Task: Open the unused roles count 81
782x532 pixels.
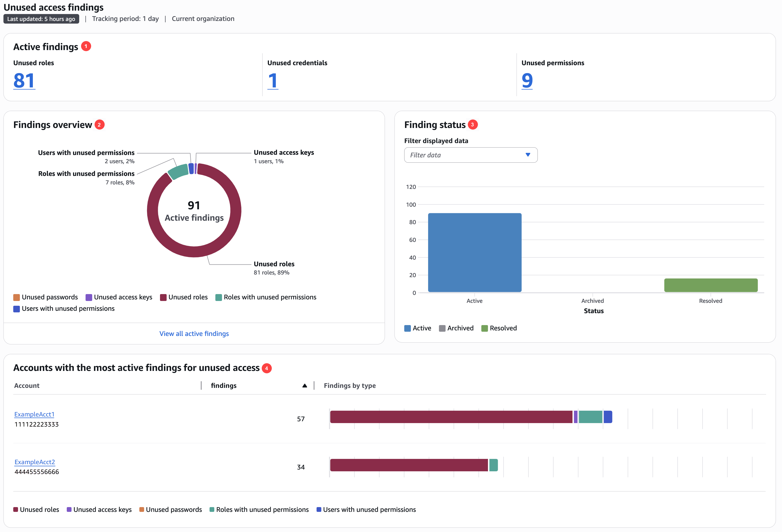Action: pyautogui.click(x=24, y=81)
